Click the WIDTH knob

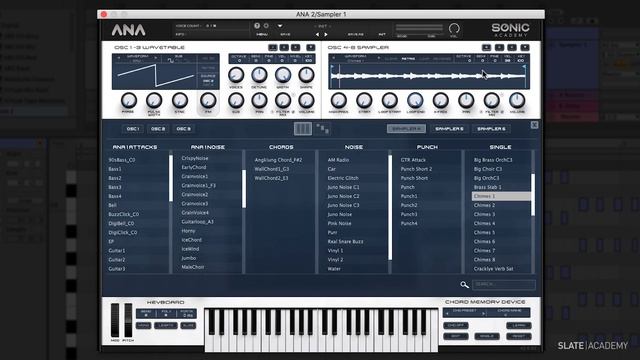(282, 75)
